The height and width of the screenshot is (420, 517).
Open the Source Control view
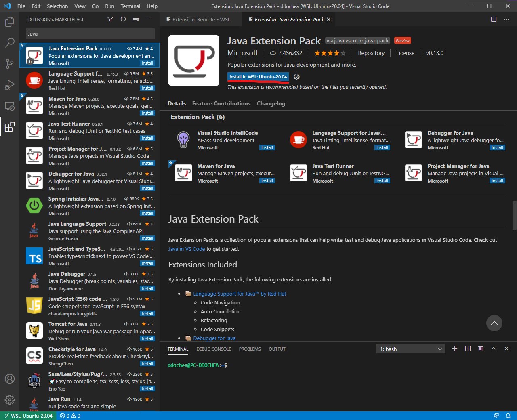(10, 63)
